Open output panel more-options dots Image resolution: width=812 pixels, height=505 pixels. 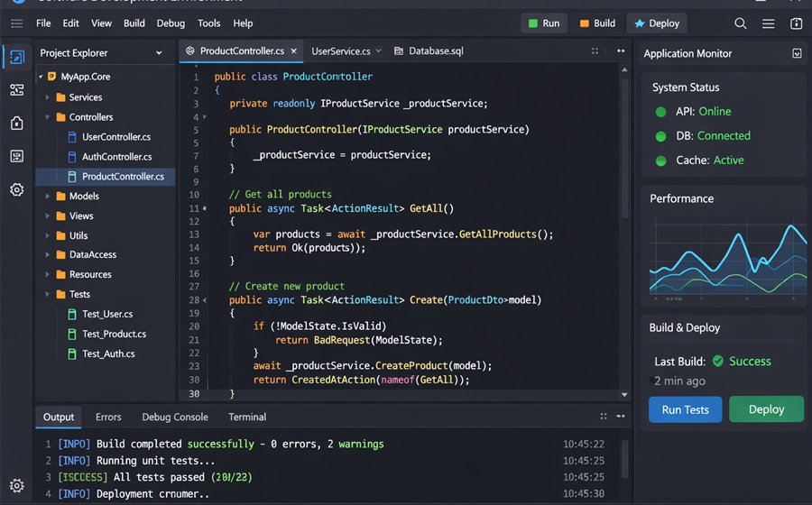pyautogui.click(x=621, y=416)
